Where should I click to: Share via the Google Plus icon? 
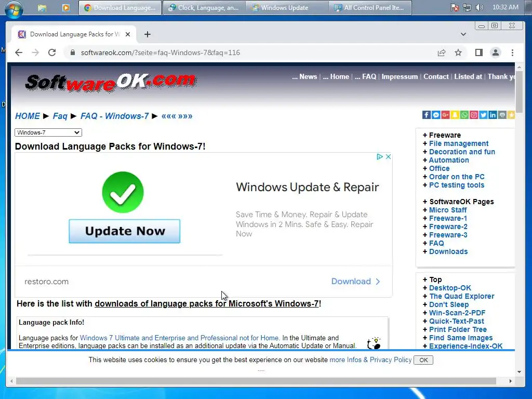coord(445,115)
